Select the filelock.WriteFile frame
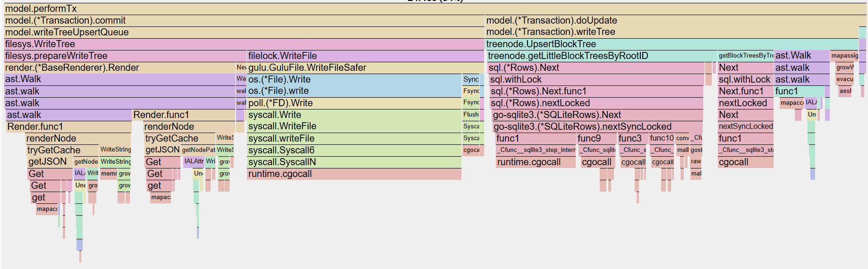Image resolution: width=868 pixels, height=269 pixels. pyautogui.click(x=366, y=56)
